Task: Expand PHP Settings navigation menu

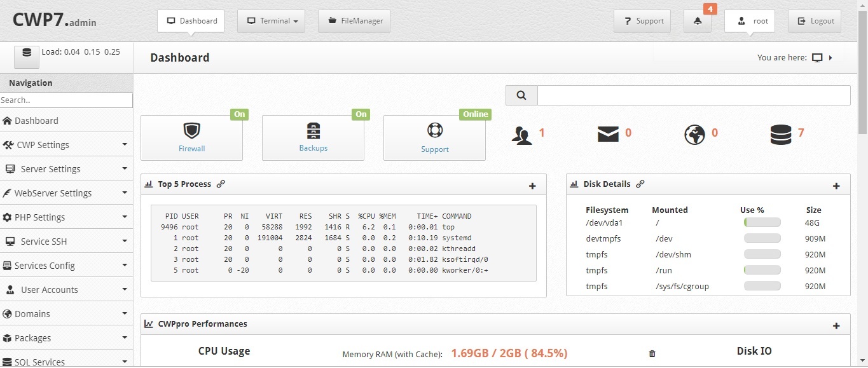Action: 66,217
